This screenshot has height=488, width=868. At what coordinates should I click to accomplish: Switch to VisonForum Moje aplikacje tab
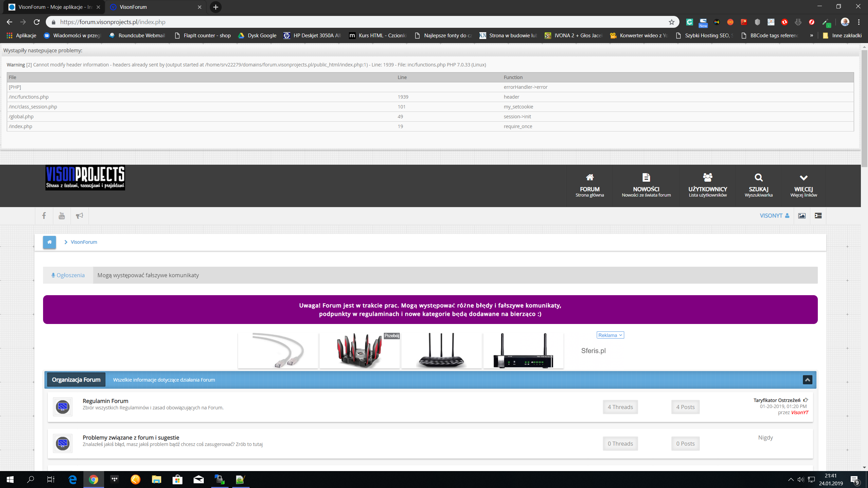coord(54,7)
